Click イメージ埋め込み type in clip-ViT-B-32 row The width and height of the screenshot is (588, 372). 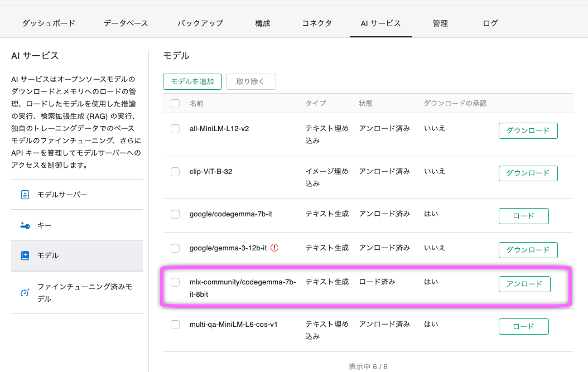pos(327,177)
